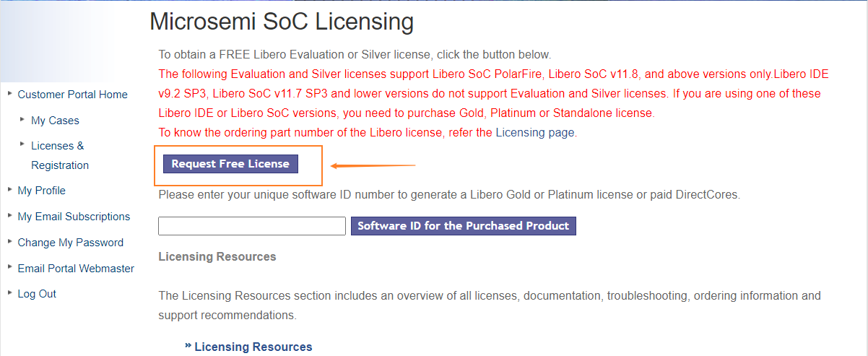
Task: Open Email Portal Webmaster link
Action: tap(76, 269)
